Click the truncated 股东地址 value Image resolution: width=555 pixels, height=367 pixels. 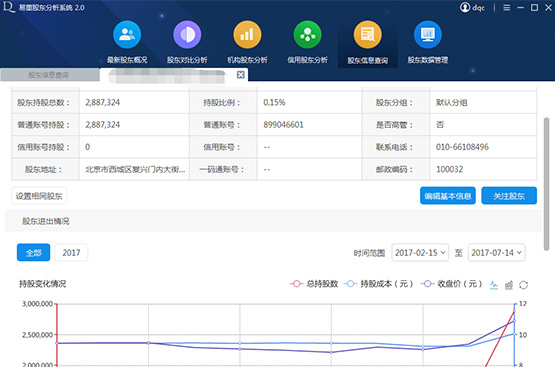[135, 169]
